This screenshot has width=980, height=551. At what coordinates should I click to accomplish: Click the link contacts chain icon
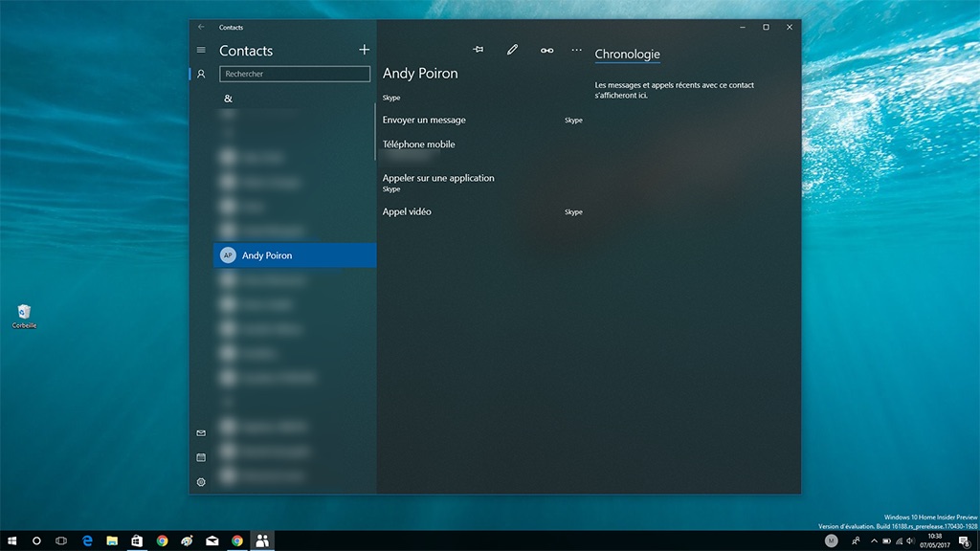(x=546, y=50)
